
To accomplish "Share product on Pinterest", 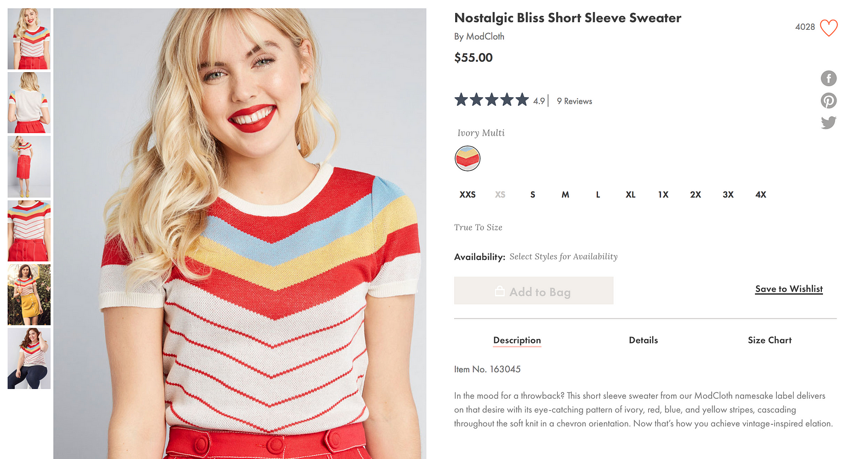I will pyautogui.click(x=828, y=100).
